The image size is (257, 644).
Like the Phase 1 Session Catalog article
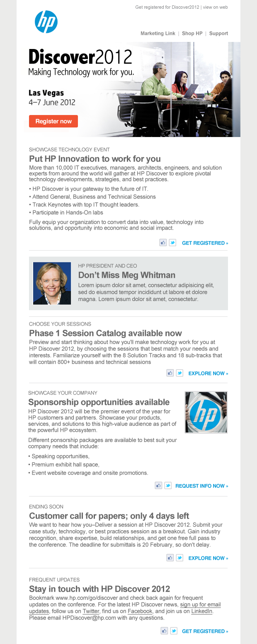(170, 373)
